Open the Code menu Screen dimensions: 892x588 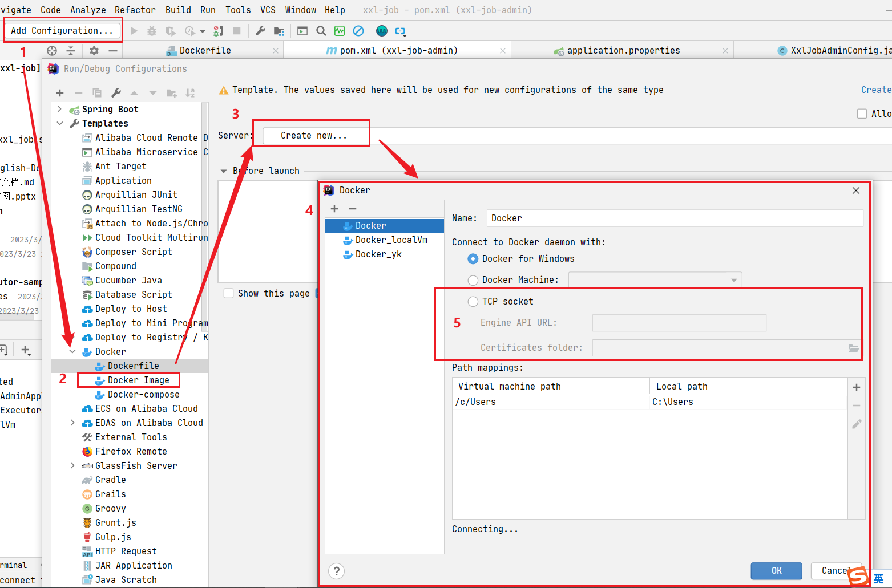(x=51, y=10)
